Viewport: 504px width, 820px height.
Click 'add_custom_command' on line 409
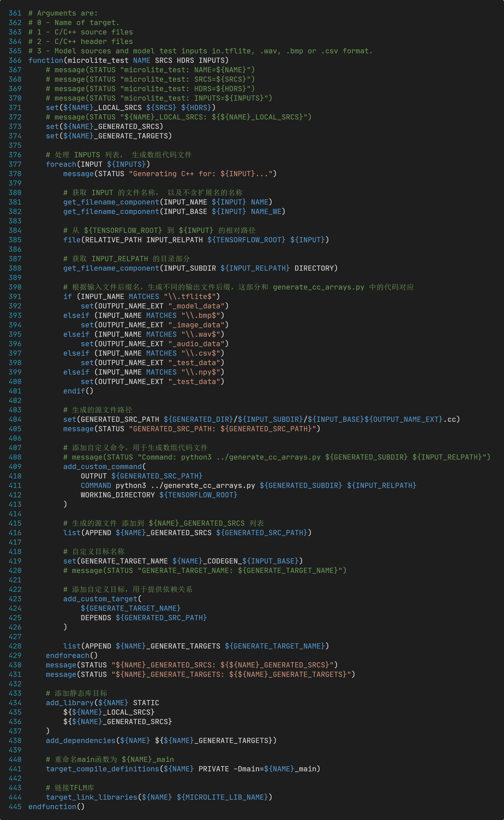[x=102, y=467]
